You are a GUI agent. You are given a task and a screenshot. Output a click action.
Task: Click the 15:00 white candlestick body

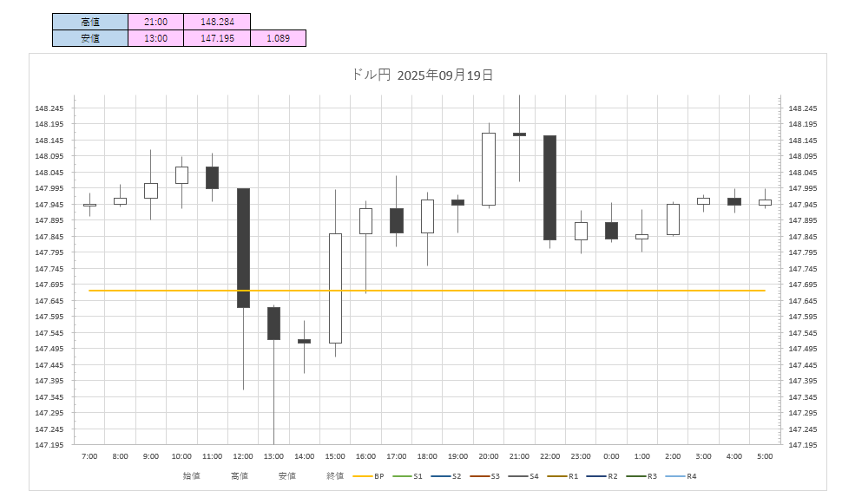(335, 288)
